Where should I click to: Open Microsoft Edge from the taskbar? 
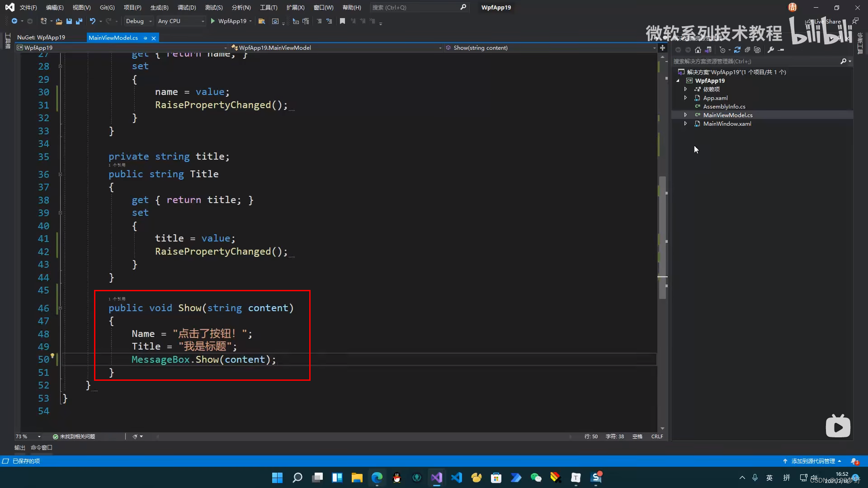[x=377, y=478]
